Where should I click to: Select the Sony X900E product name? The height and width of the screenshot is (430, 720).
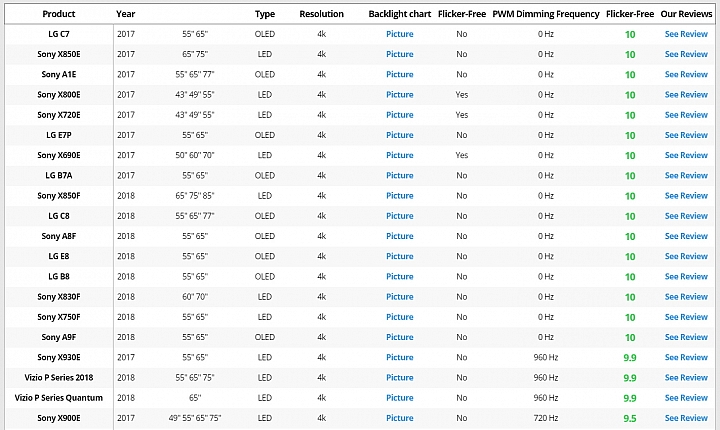[59, 418]
